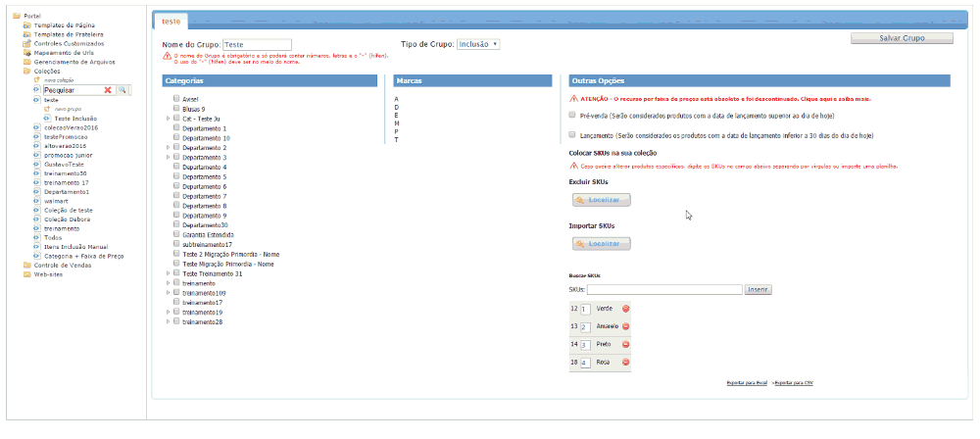Select the 'teste' tab
This screenshot has width=980, height=439.
170,21
